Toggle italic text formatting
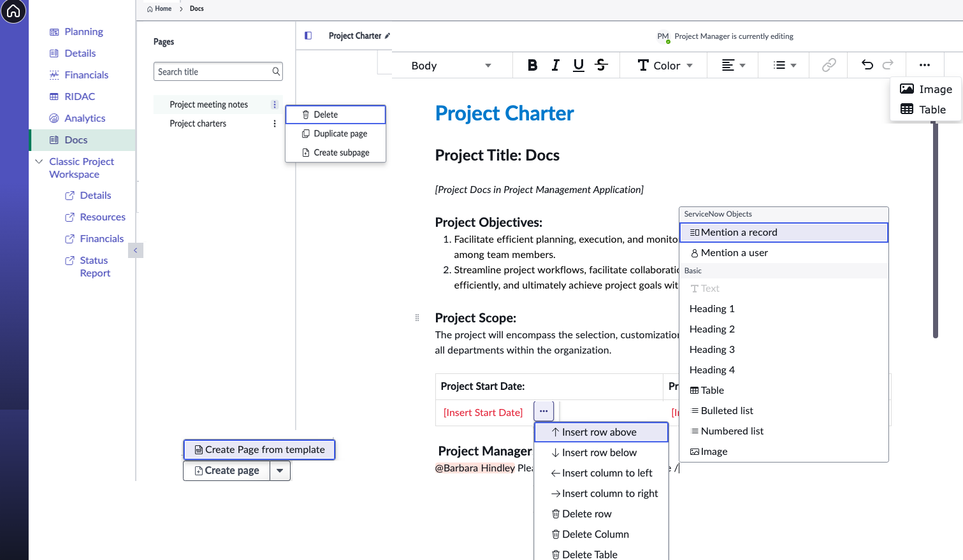 (x=556, y=65)
